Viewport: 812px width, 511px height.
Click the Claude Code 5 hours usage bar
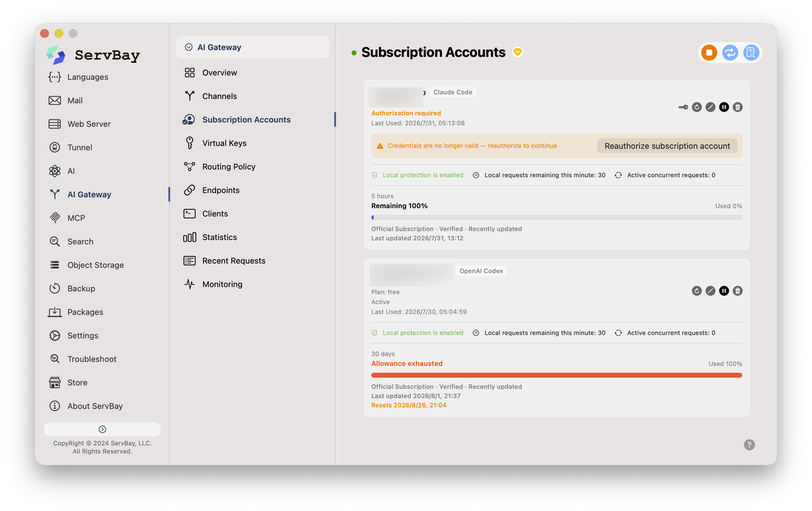[557, 218]
